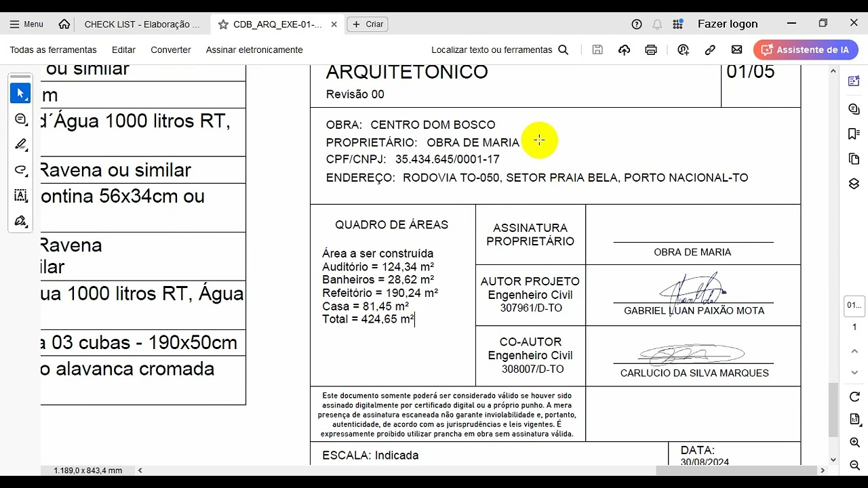Image resolution: width=868 pixels, height=488 pixels.
Task: Click the ENDEREÇO RODOVIA TO-050 line
Action: coord(537,178)
